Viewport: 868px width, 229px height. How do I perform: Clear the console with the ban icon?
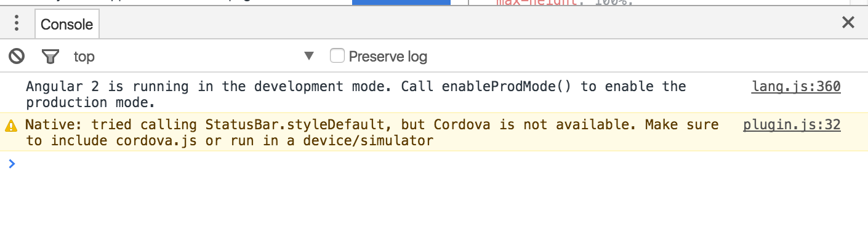tap(17, 57)
